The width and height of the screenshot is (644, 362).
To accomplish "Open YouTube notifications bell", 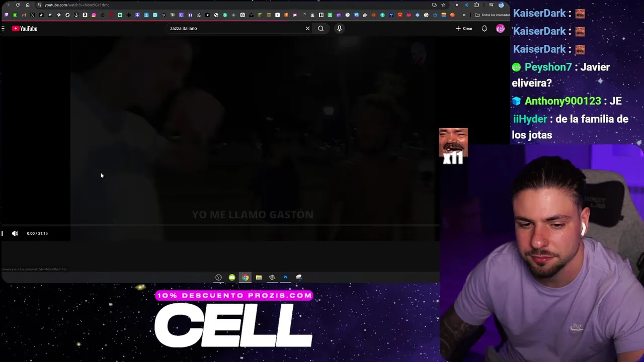I will pos(484,29).
